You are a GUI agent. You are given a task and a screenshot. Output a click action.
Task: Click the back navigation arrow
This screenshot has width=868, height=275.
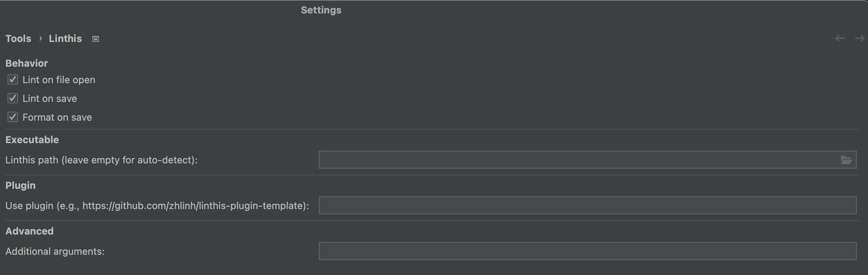[x=840, y=38]
